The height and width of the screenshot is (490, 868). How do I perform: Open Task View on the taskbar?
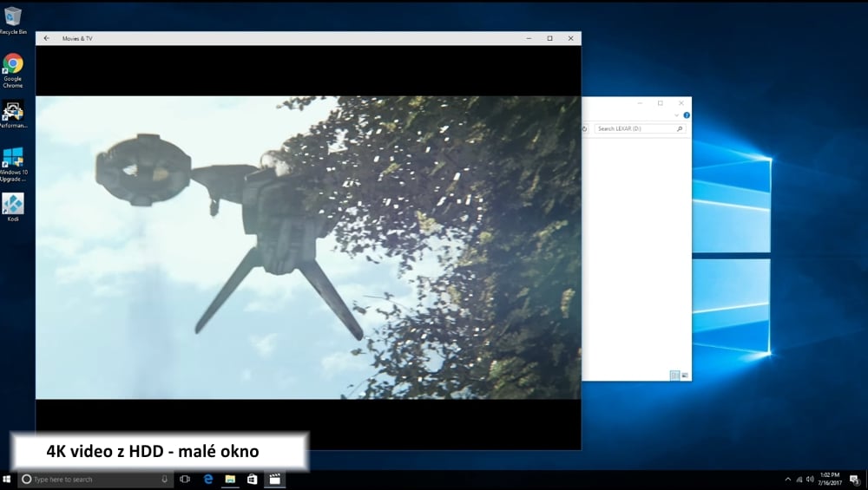point(185,479)
